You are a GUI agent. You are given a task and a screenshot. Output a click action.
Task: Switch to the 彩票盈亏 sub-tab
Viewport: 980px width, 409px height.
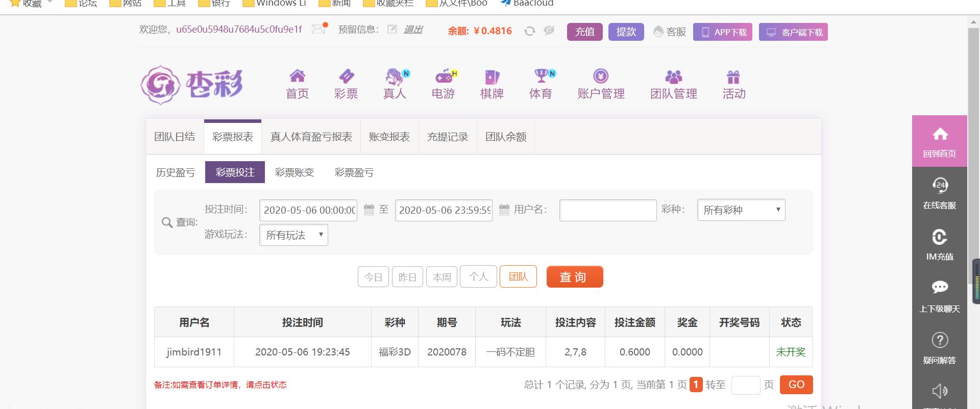tap(354, 172)
